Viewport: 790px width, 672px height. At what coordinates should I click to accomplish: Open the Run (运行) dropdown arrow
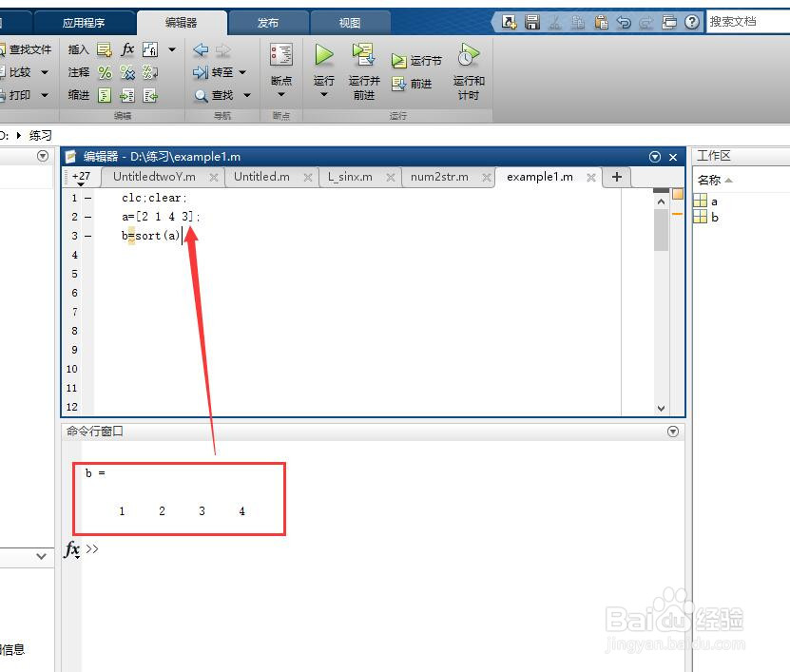point(324,94)
